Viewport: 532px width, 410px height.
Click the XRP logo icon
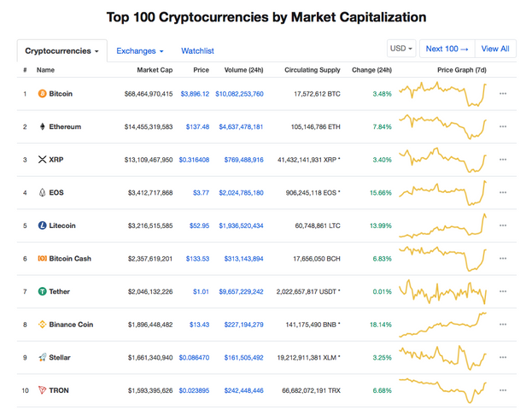tap(43, 160)
